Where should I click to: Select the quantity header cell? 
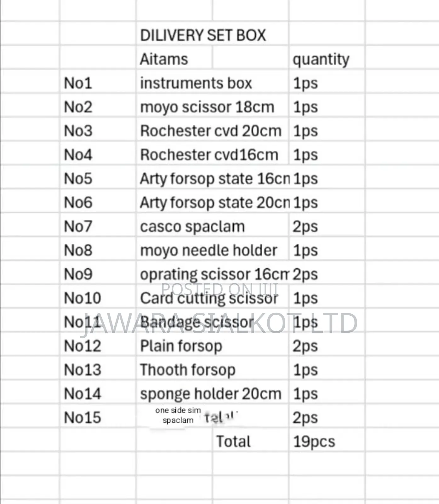pyautogui.click(x=327, y=58)
